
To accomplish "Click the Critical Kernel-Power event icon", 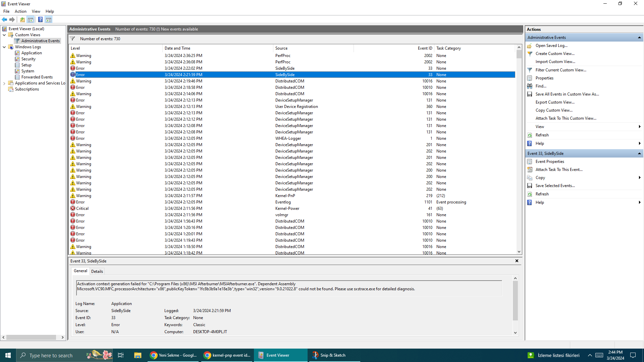I will point(73,208).
